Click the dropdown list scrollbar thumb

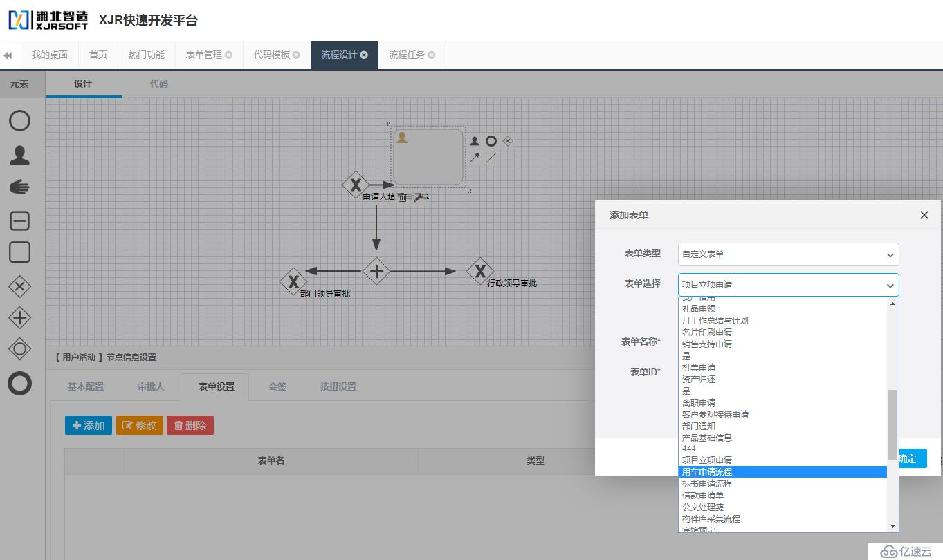point(892,424)
